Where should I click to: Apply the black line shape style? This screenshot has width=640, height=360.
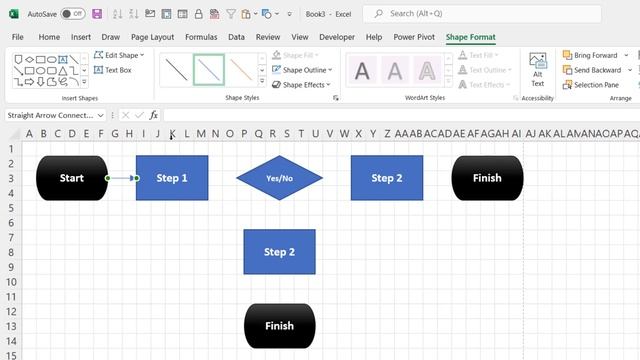[176, 70]
